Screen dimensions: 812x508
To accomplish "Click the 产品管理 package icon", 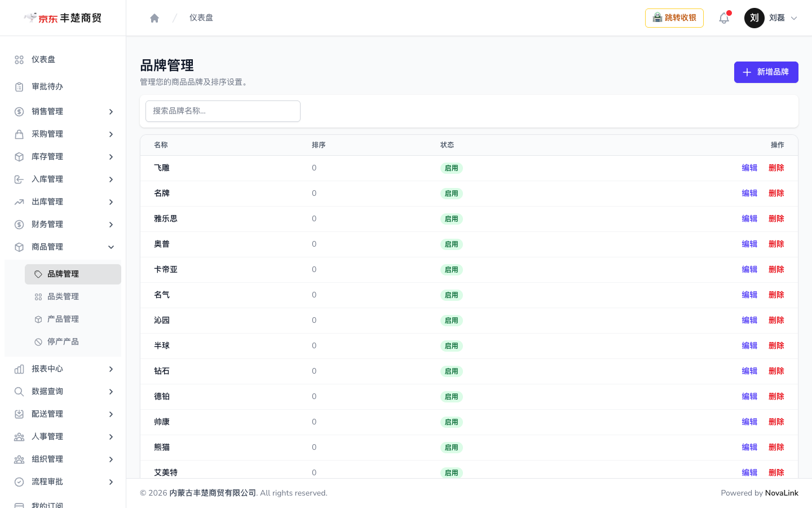I will (x=38, y=319).
